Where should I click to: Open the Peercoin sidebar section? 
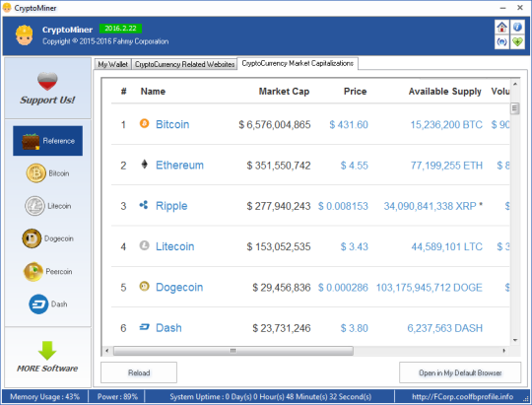click(x=48, y=271)
